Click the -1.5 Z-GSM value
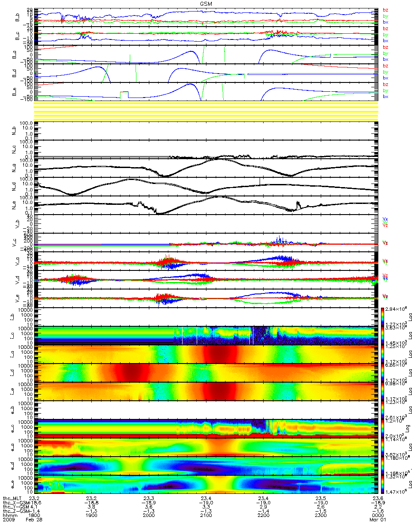 tap(320, 512)
